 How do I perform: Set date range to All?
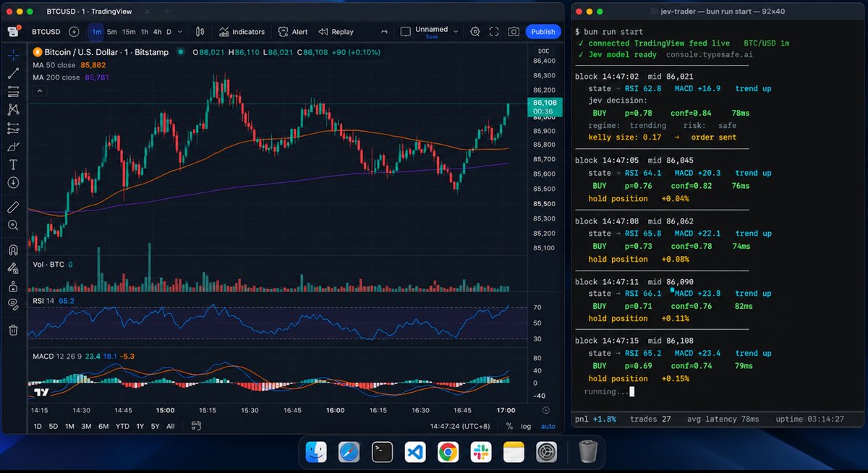[x=171, y=427]
